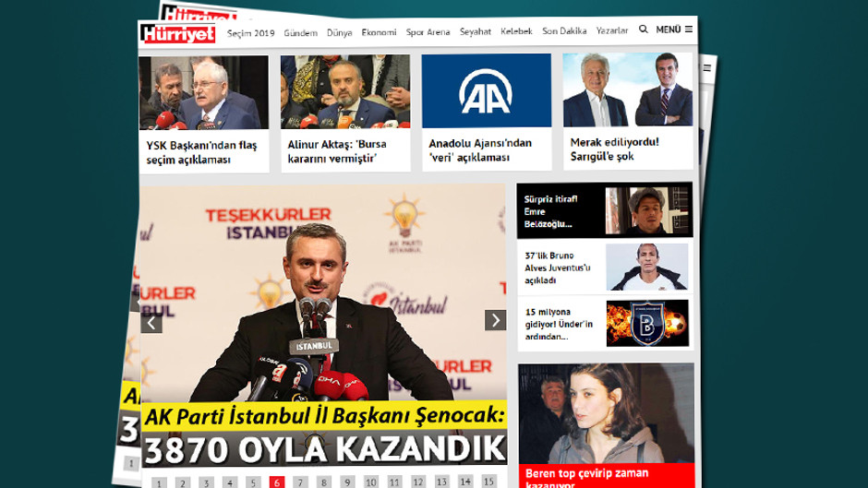This screenshot has height=488, width=868.
Task: Click the Bruno Alves thumbnail image
Action: (646, 267)
